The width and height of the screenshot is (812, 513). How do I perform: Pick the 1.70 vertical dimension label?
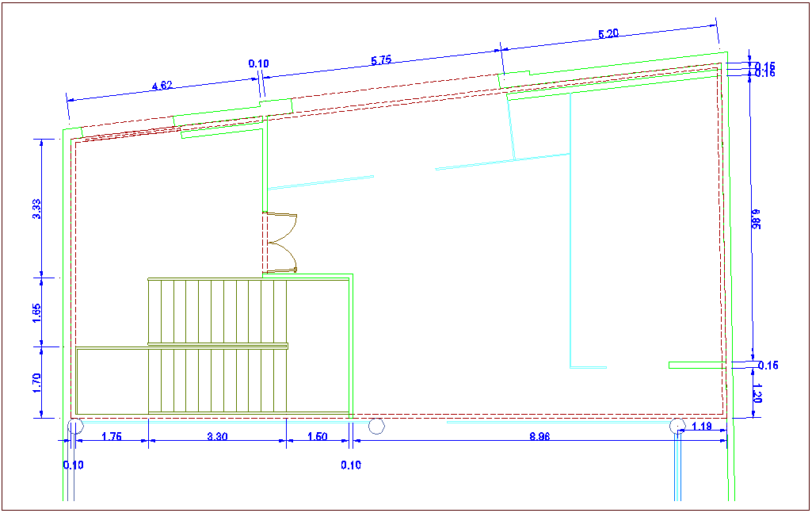click(x=37, y=383)
